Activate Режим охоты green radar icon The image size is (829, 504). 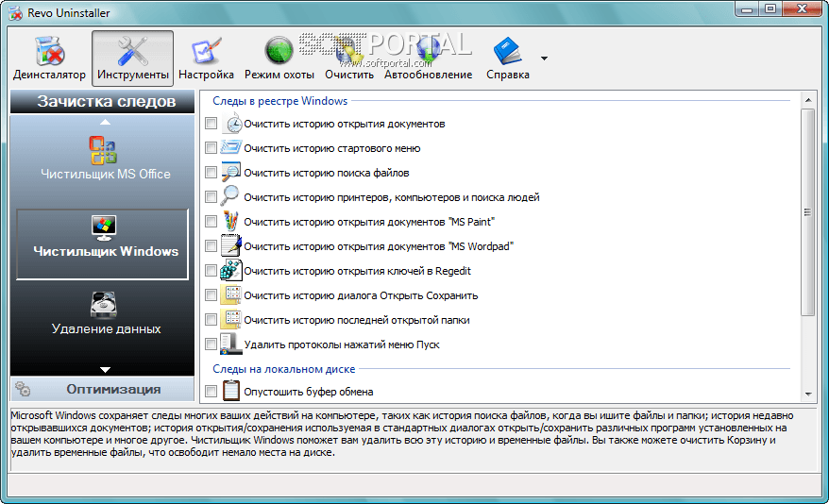279,51
